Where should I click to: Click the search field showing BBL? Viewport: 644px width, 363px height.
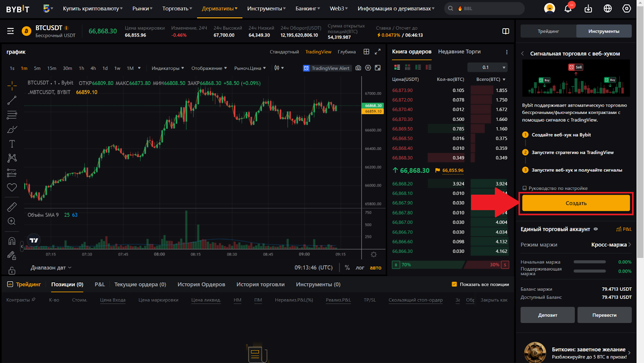click(485, 8)
